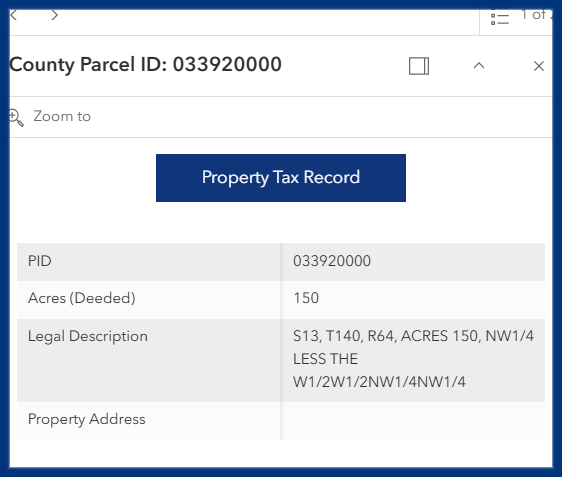Click the 1 of feature counter

537,15
